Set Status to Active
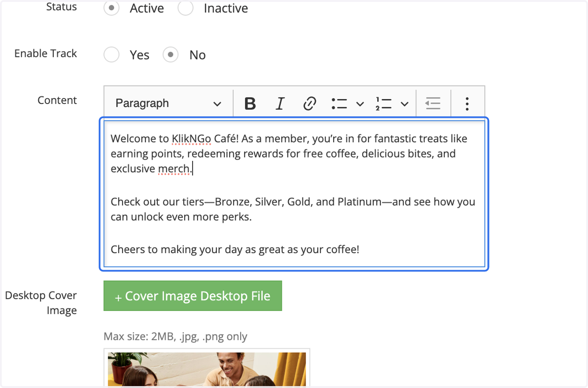 click(112, 8)
